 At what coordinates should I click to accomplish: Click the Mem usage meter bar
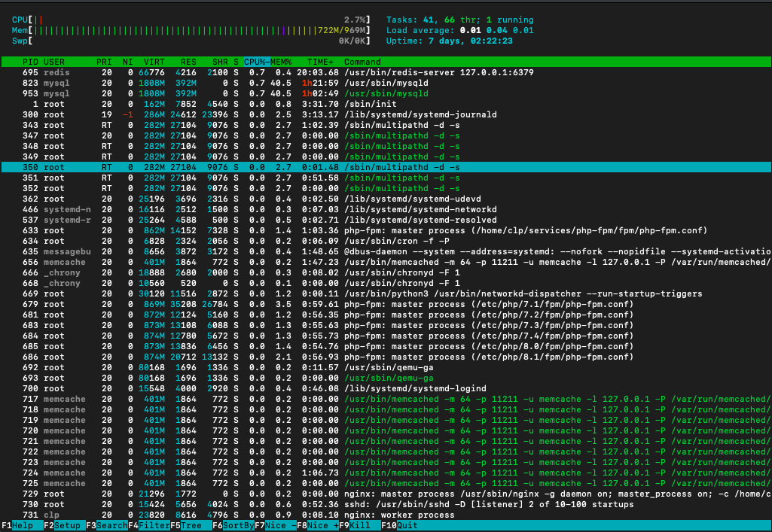(x=191, y=31)
